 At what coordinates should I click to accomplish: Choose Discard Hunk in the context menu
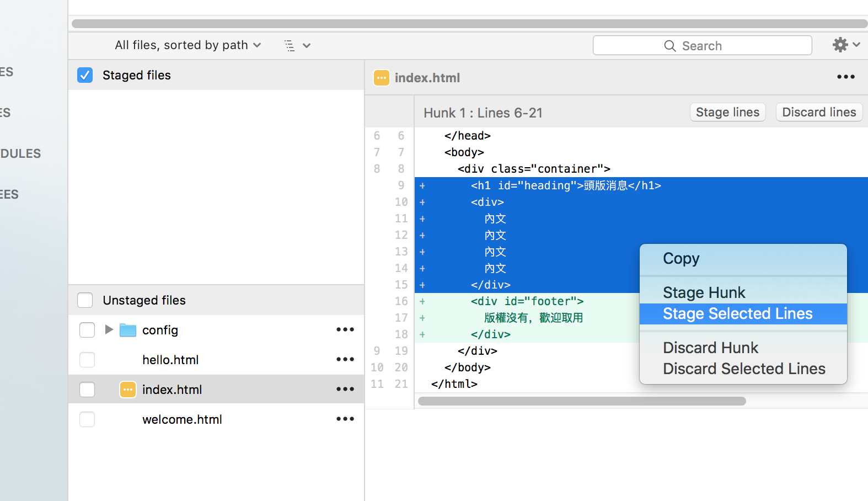coord(710,348)
